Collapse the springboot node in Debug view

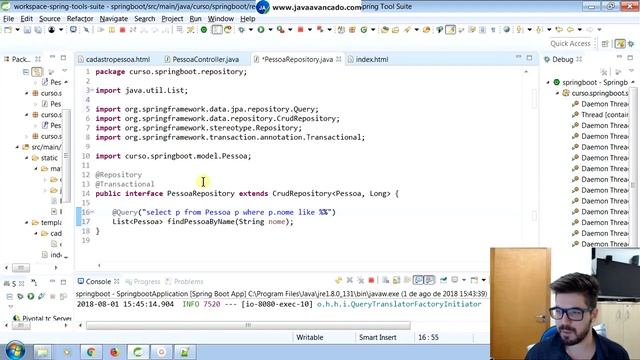coord(548,82)
